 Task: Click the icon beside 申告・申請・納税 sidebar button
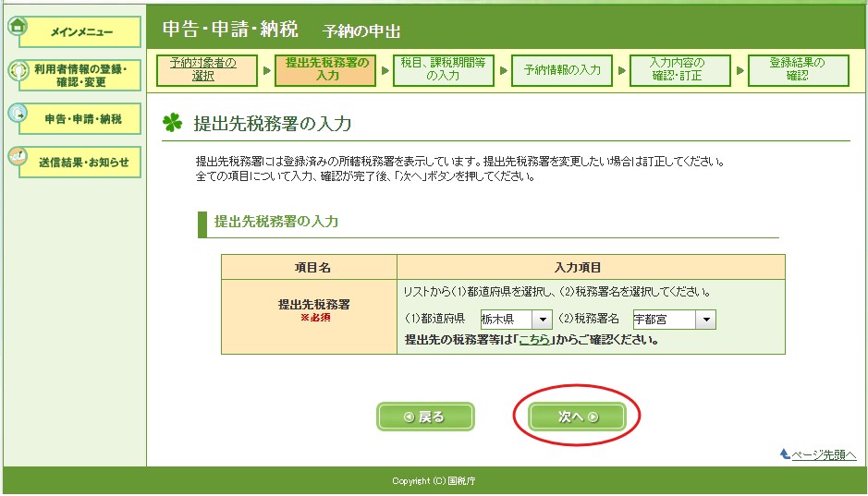[x=18, y=114]
